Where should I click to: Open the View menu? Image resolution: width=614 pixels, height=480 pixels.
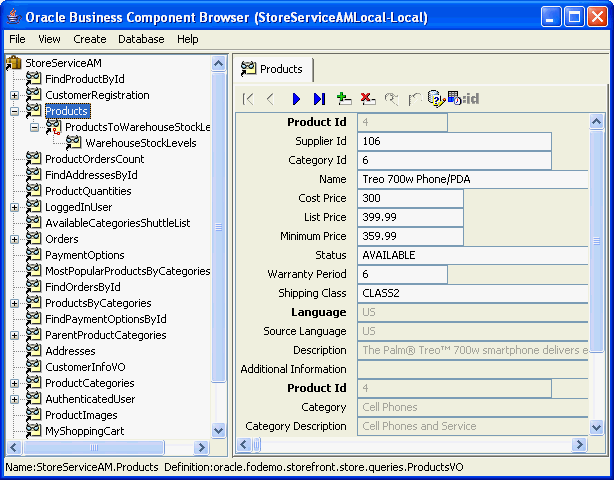[x=49, y=39]
